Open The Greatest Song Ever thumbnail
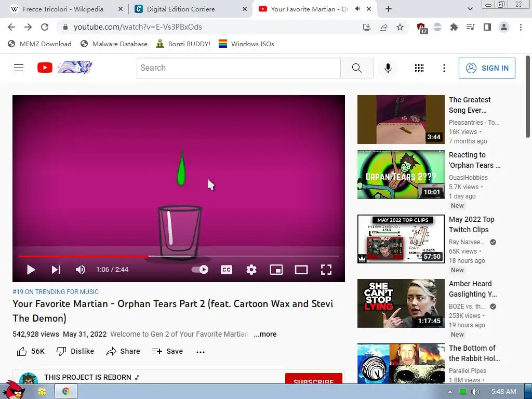Screen dimensions: 532x399 point(401,119)
